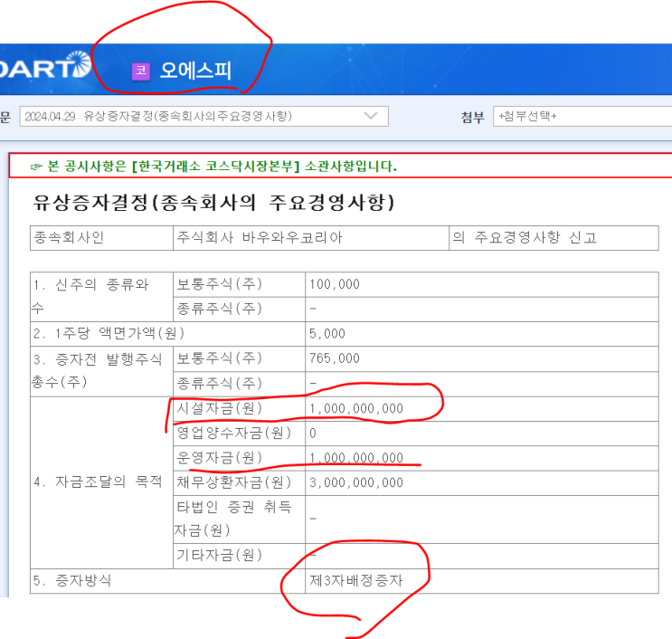Click the cell 의 주요경영사항 신고
Image resolution: width=672 pixels, height=639 pixels.
[554, 237]
